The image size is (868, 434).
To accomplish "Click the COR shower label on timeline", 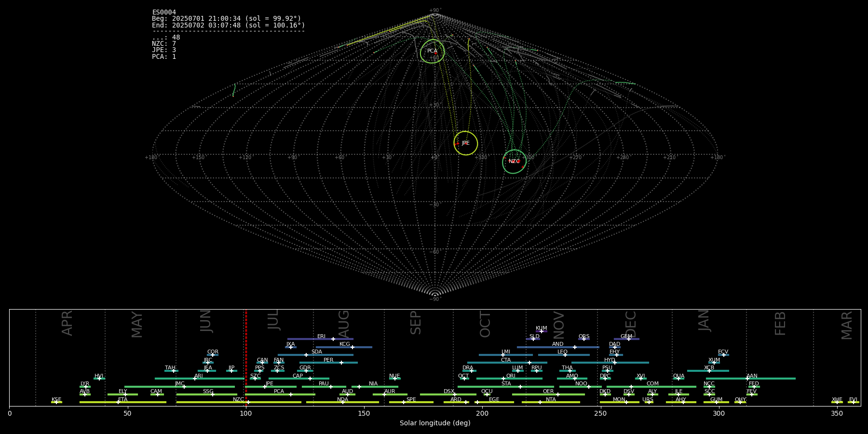I will [x=213, y=352].
